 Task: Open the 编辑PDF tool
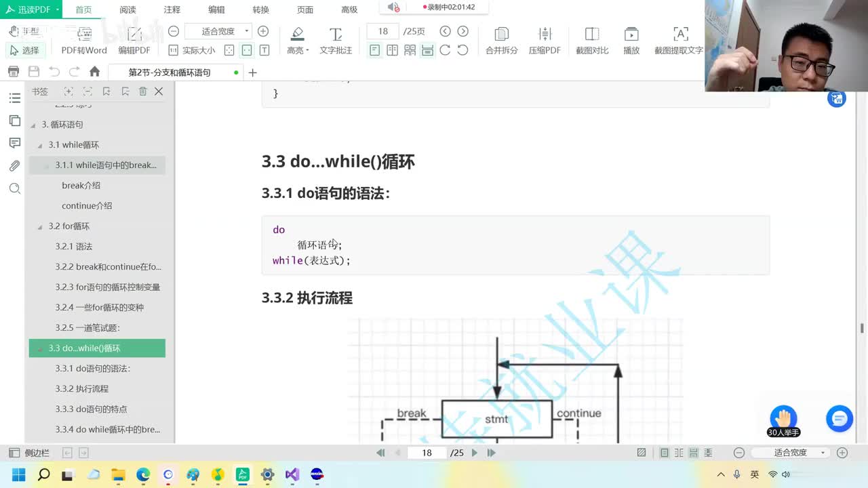[134, 41]
